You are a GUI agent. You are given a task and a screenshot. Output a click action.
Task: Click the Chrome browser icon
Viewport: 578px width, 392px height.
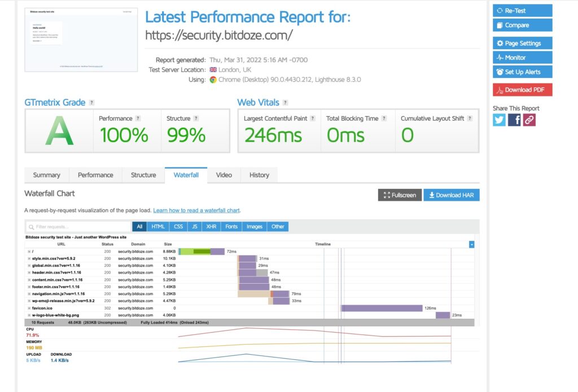213,80
